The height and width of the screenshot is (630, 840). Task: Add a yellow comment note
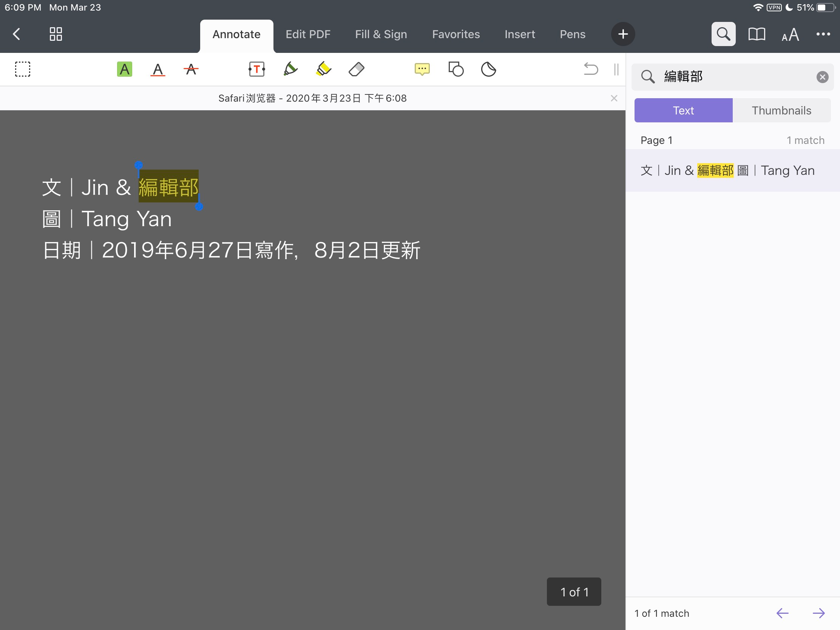[x=422, y=69]
